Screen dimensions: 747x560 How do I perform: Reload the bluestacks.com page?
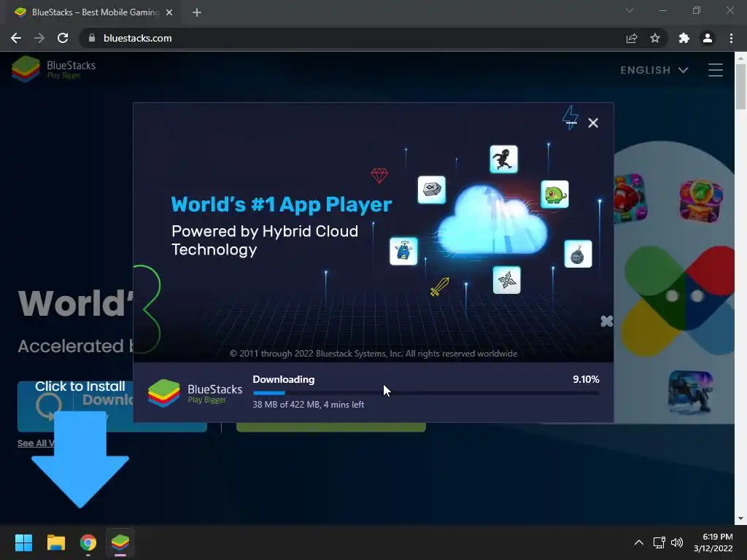pos(63,38)
